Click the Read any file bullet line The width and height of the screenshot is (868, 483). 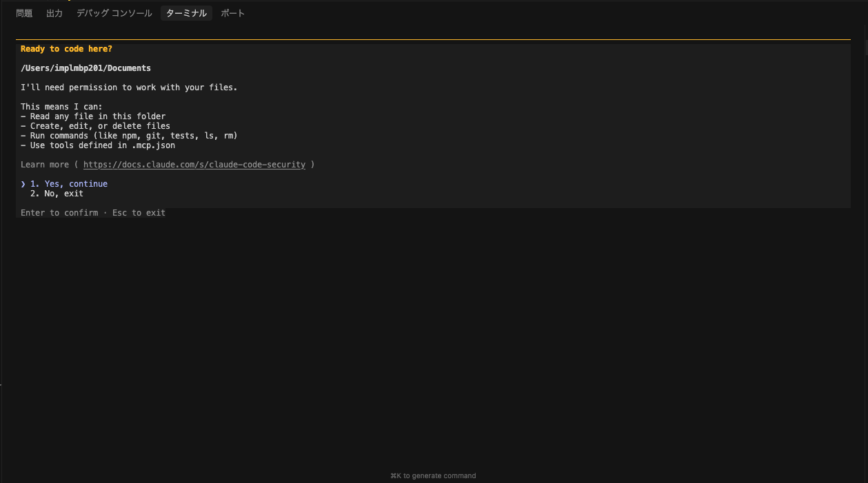[93, 116]
